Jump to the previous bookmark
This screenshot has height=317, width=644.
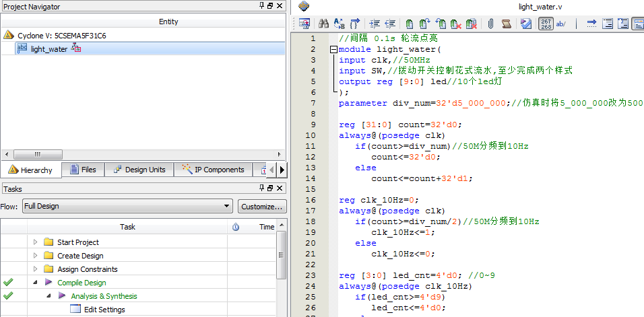coord(440,24)
